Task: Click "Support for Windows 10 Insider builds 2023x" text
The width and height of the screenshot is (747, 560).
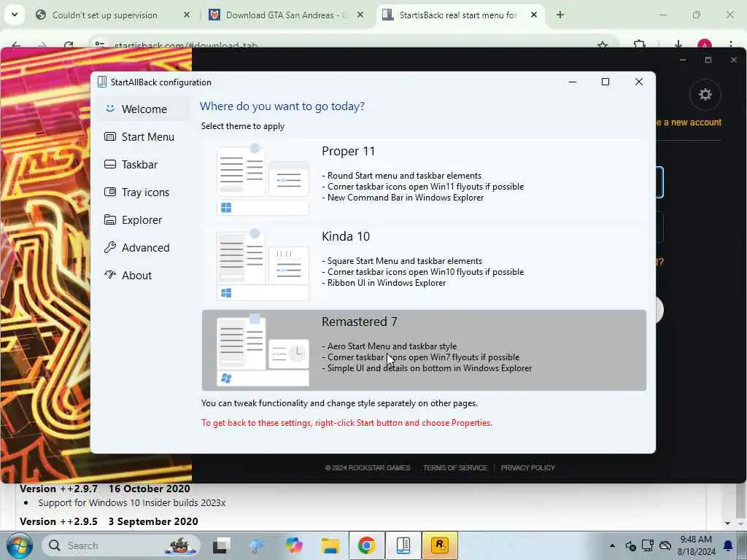Action: (x=132, y=503)
